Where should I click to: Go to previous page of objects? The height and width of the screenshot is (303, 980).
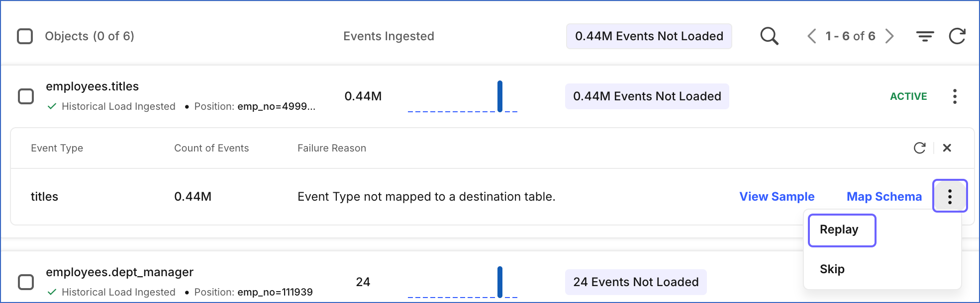coord(811,36)
